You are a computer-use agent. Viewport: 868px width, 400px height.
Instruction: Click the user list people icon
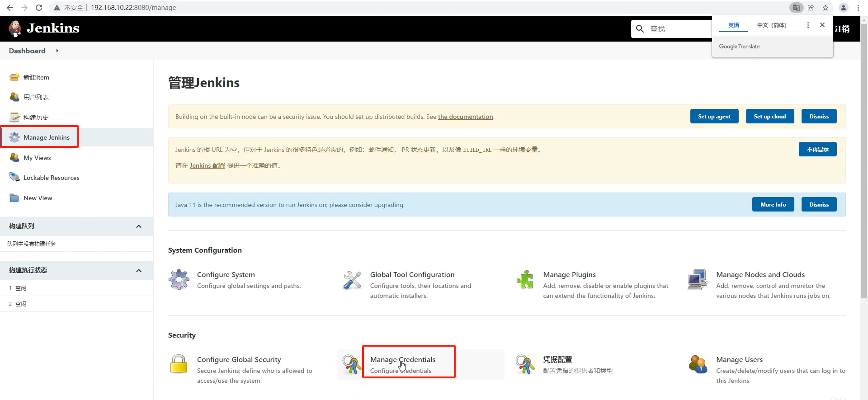14,97
